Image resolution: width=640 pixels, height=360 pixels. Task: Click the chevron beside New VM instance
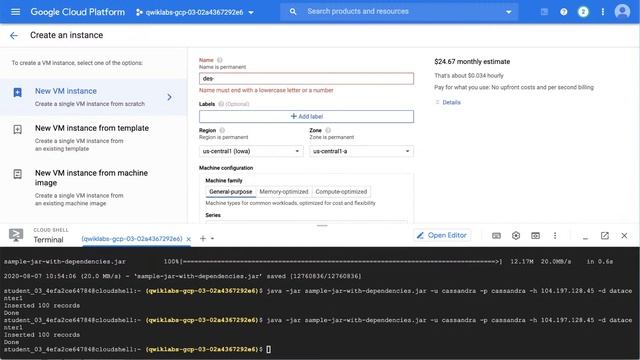coord(170,97)
